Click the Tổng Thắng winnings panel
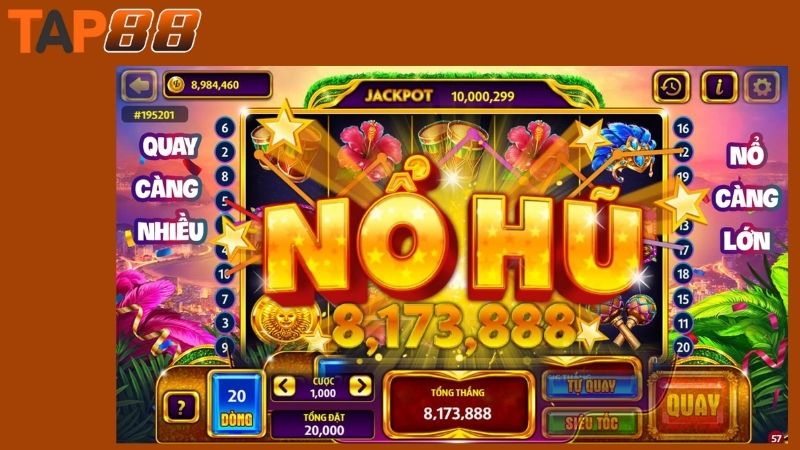 457,404
